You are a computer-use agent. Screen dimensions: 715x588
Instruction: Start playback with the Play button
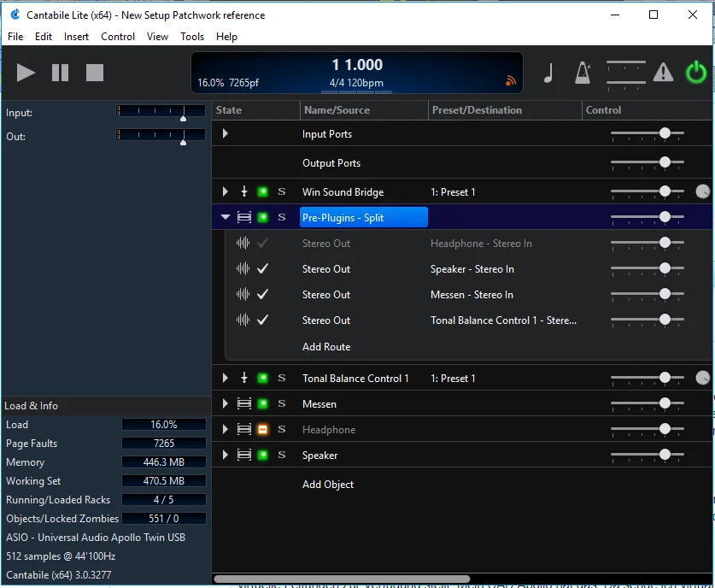tap(26, 73)
